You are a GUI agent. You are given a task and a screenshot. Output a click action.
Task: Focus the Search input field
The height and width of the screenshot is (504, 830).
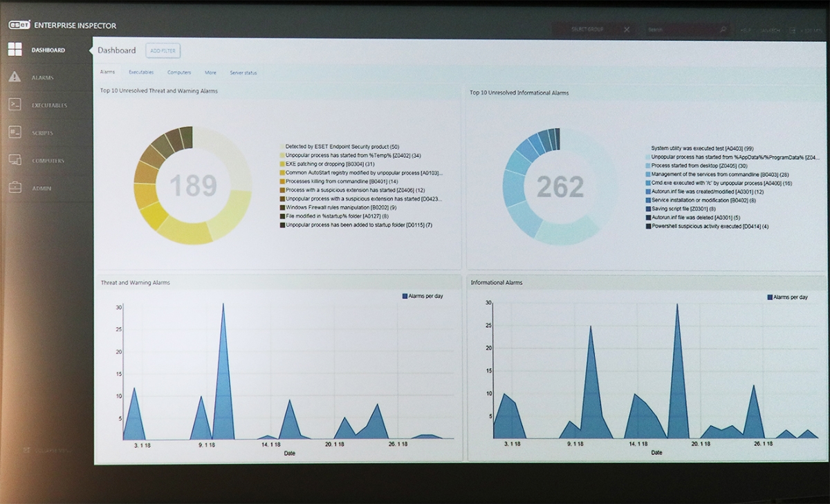pos(681,30)
